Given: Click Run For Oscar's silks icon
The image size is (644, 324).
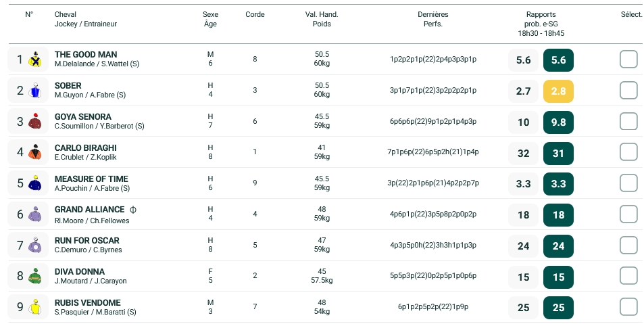Looking at the screenshot, I should click(x=35, y=246).
